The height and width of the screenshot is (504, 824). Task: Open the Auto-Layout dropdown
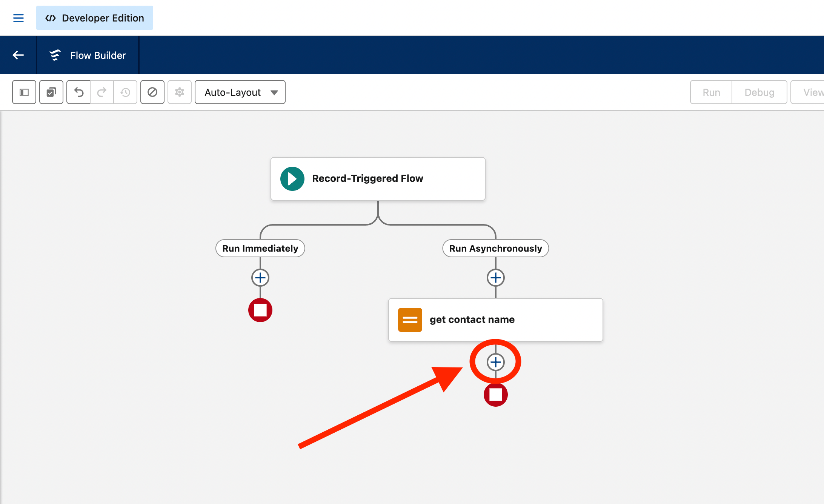[240, 92]
